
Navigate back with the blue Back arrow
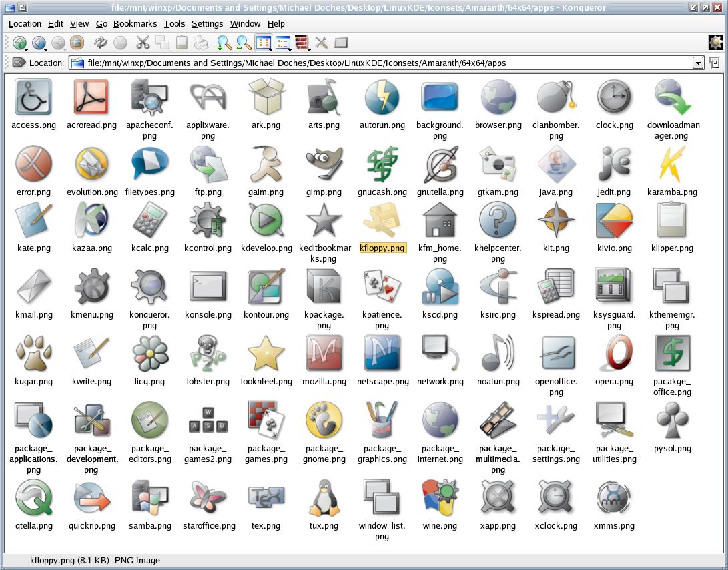coord(39,43)
